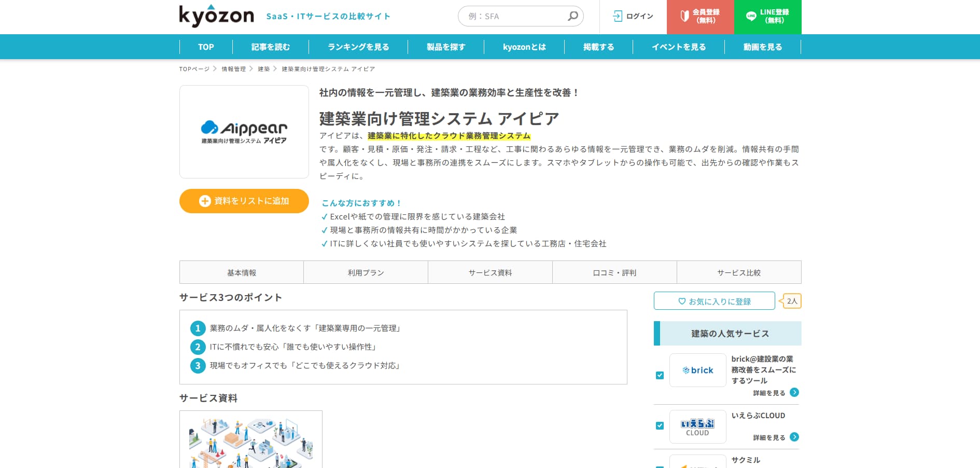Click the 会員登録(無料) button
Screen dimensions: 980x468
[700, 17]
